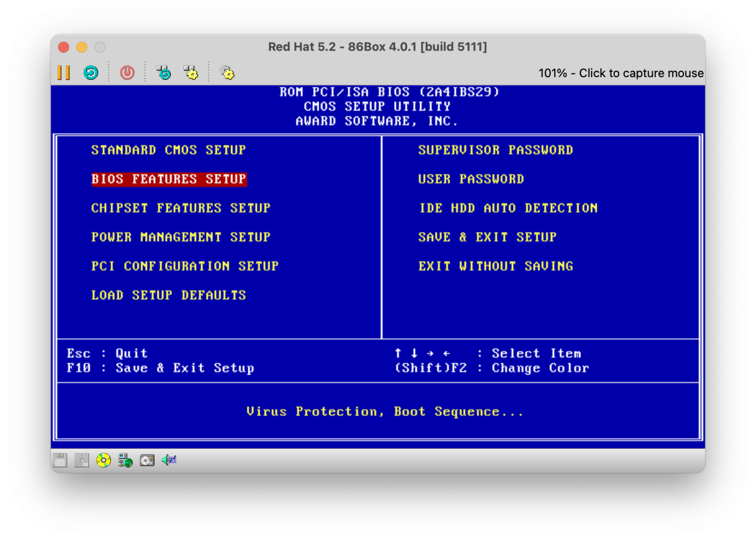
Task: Open highlighted BIOS FEATURES SETUP
Action: [168, 179]
